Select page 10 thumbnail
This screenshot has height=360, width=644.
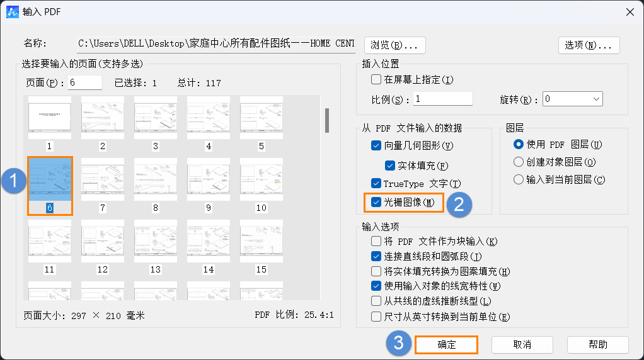tap(262, 179)
